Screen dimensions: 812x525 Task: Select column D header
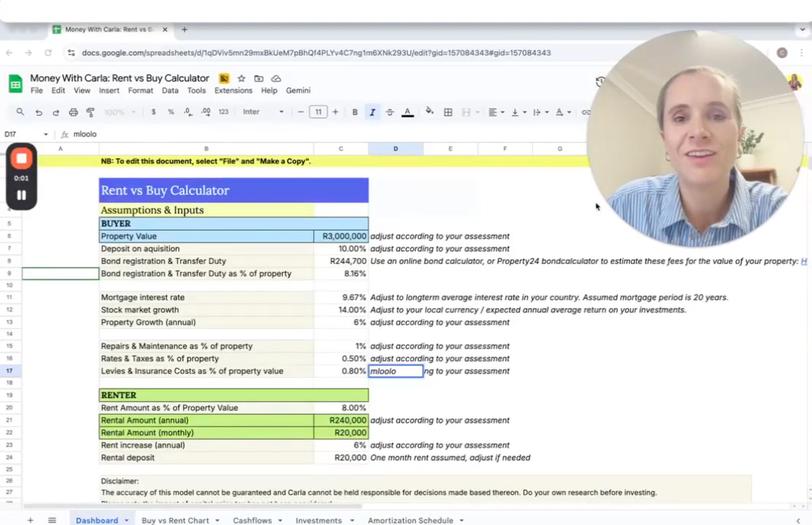coord(396,149)
